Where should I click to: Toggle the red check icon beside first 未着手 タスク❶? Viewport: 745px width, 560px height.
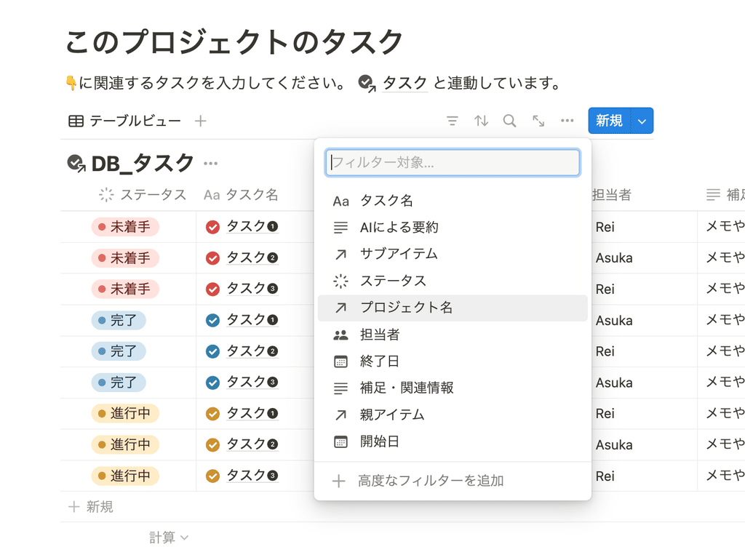tap(212, 227)
